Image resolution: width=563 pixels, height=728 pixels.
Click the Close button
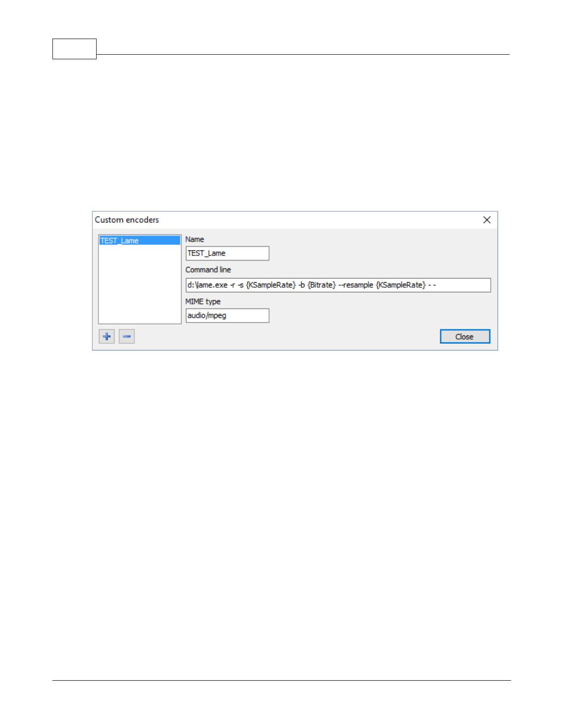[x=465, y=336]
